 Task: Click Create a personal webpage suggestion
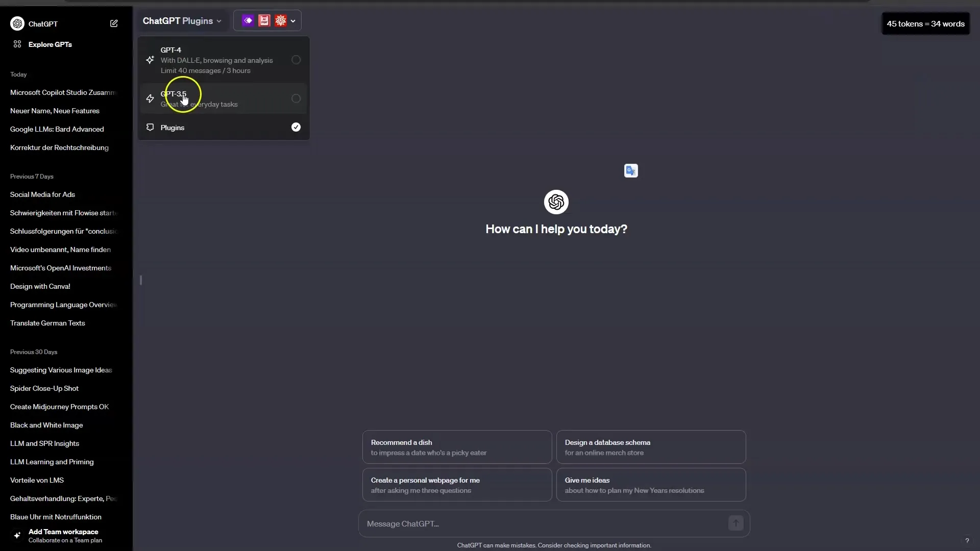[x=457, y=484]
